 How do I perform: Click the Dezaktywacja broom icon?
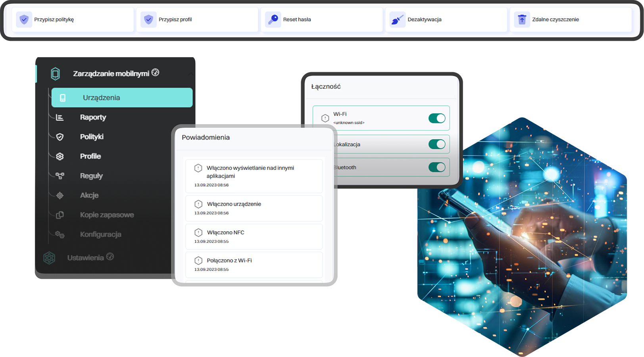pos(397,19)
